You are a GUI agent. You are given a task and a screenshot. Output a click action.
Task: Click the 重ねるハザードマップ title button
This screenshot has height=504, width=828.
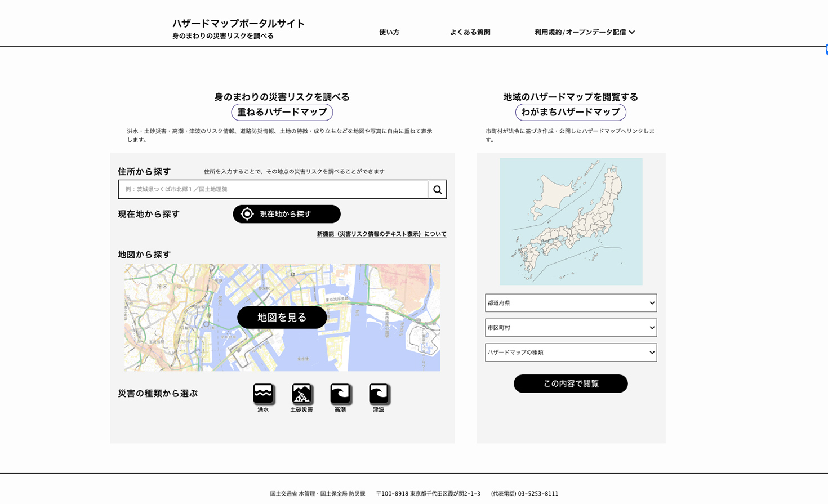pyautogui.click(x=282, y=112)
